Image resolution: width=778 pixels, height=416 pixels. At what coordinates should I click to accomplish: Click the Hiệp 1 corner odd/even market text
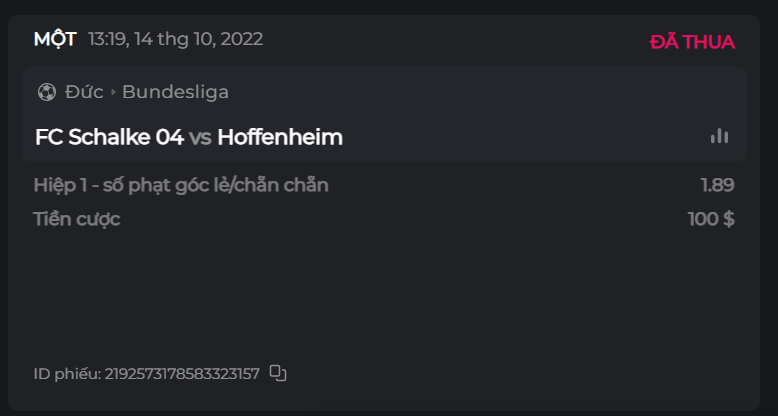[x=180, y=185]
